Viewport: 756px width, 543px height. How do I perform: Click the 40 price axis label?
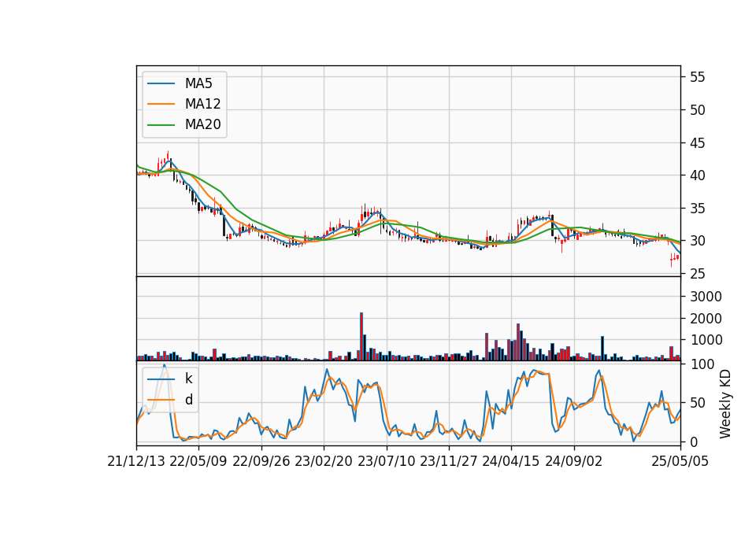tap(697, 175)
